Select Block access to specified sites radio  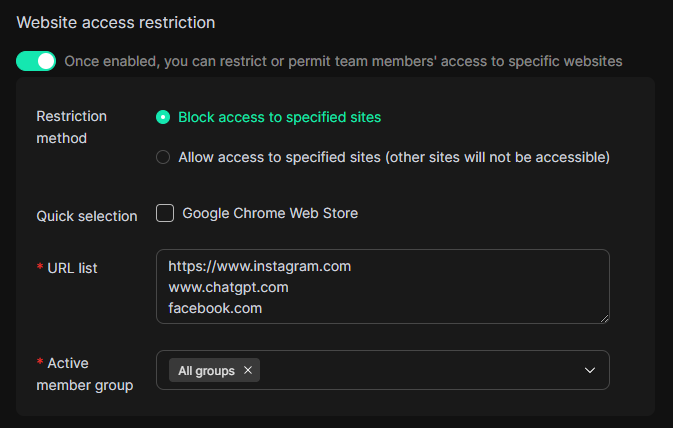(163, 117)
